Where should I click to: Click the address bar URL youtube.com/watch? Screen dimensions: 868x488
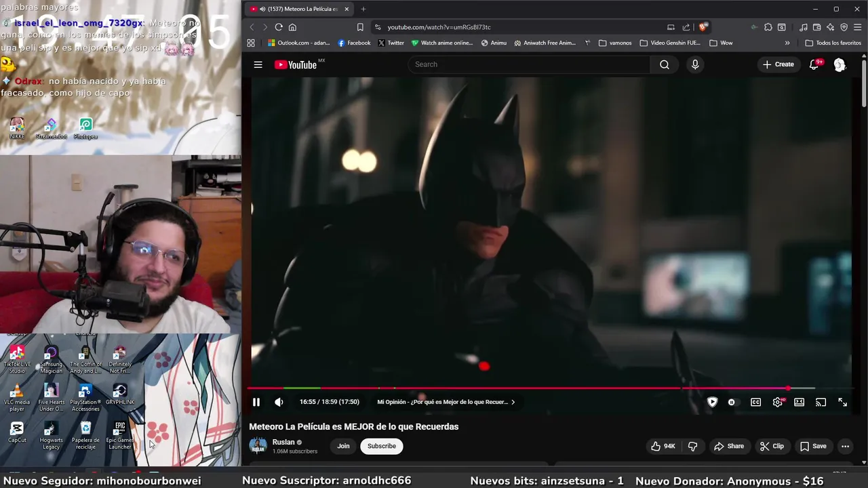pos(439,27)
